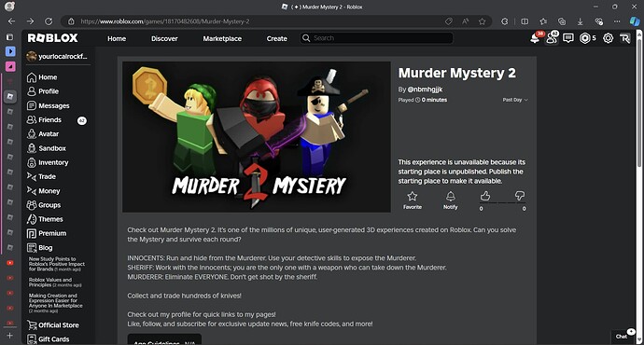Open Messages in the sidebar

pyautogui.click(x=48, y=105)
